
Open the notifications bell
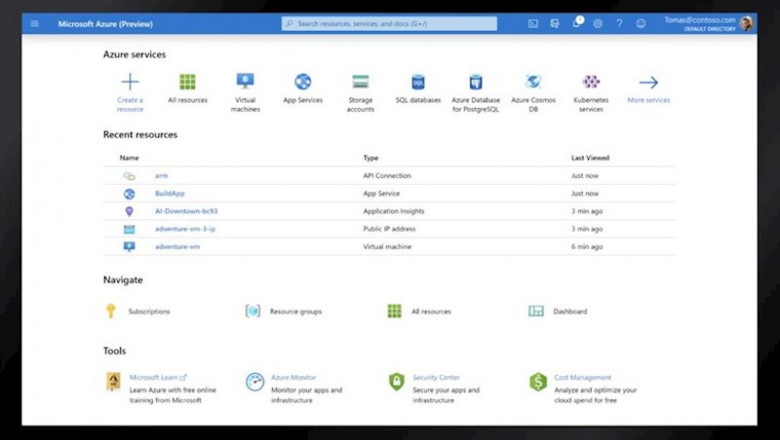577,23
